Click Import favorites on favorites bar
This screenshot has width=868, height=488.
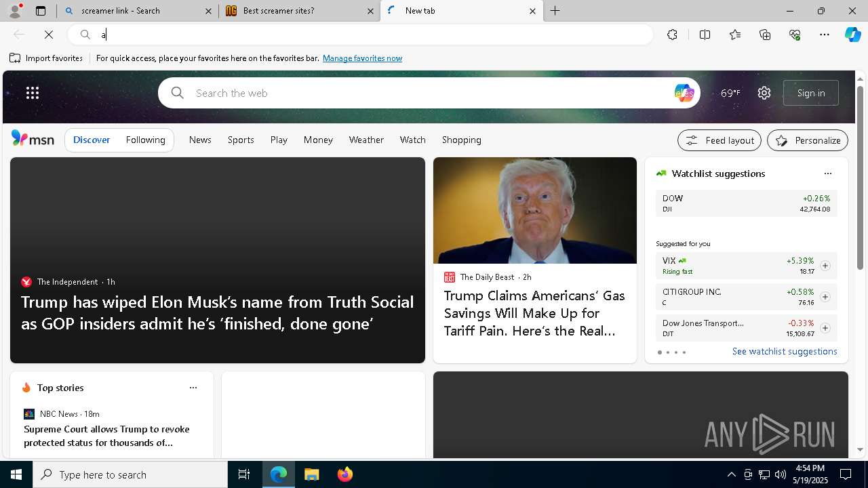click(x=46, y=58)
